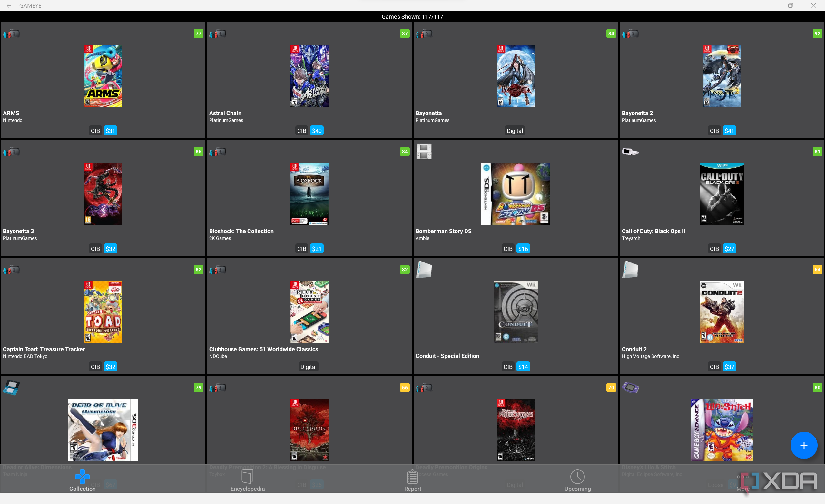Minimize the GAMEYE window
The image size is (825, 504).
(x=768, y=5)
